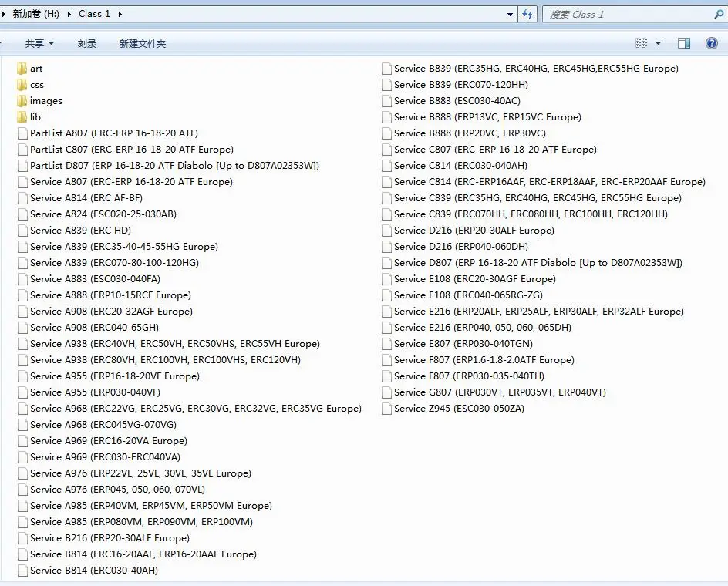The height and width of the screenshot is (586, 728).
Task: Click file icon of Service E807 (ERP030-040TGN)
Action: click(x=386, y=344)
